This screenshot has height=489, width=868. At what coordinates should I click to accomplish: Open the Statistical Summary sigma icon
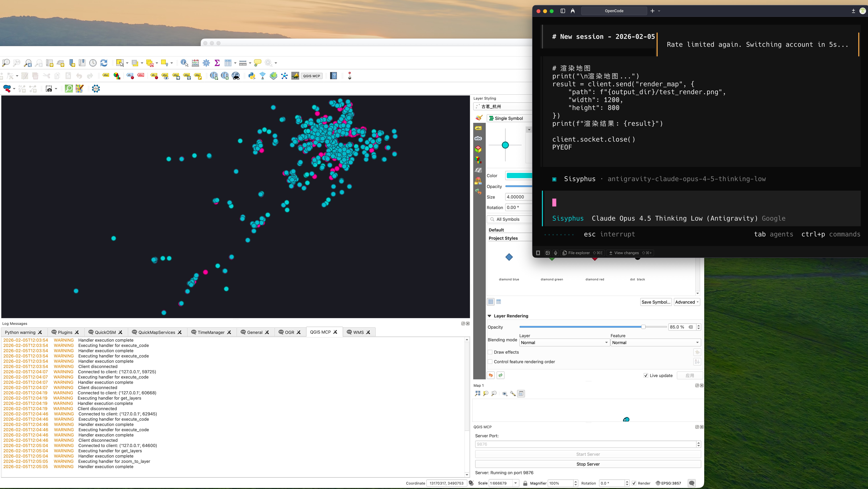217,63
